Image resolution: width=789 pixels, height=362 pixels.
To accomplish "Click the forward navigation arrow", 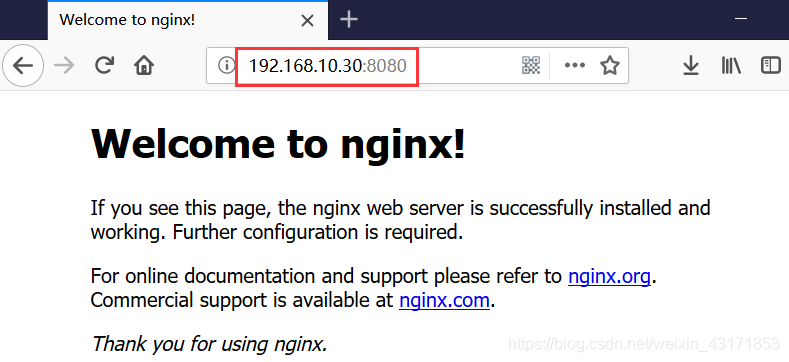I will [64, 65].
